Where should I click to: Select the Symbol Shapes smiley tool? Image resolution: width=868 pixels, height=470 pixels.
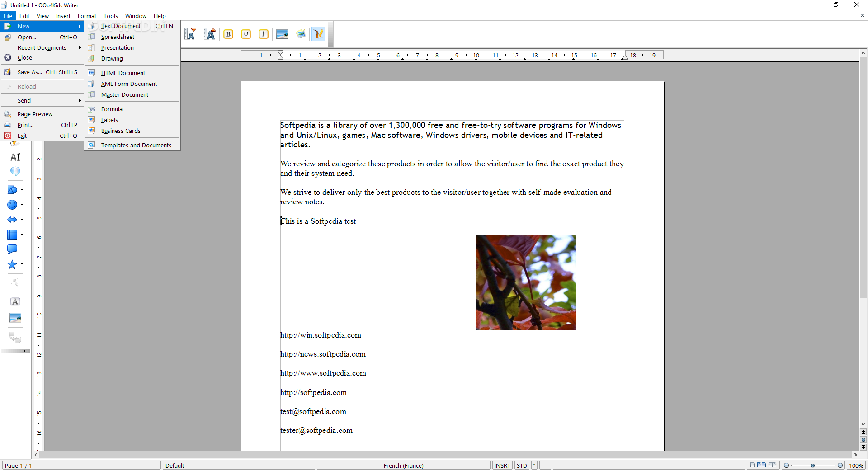(x=12, y=205)
